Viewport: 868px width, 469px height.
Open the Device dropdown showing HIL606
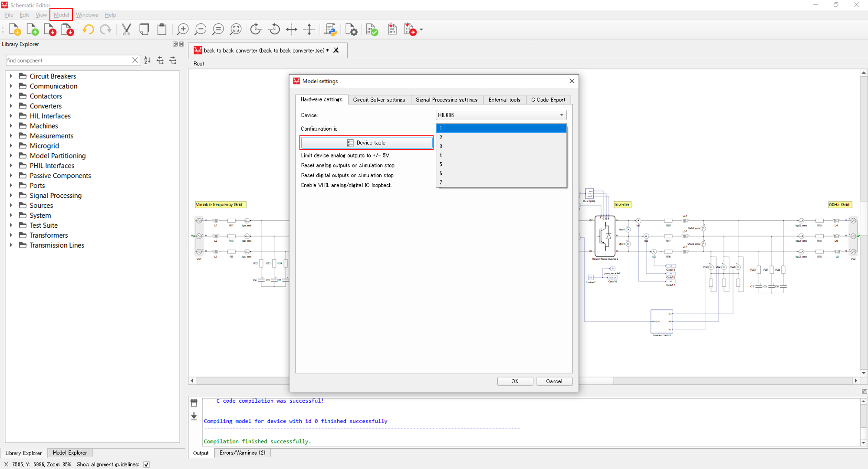click(x=501, y=115)
